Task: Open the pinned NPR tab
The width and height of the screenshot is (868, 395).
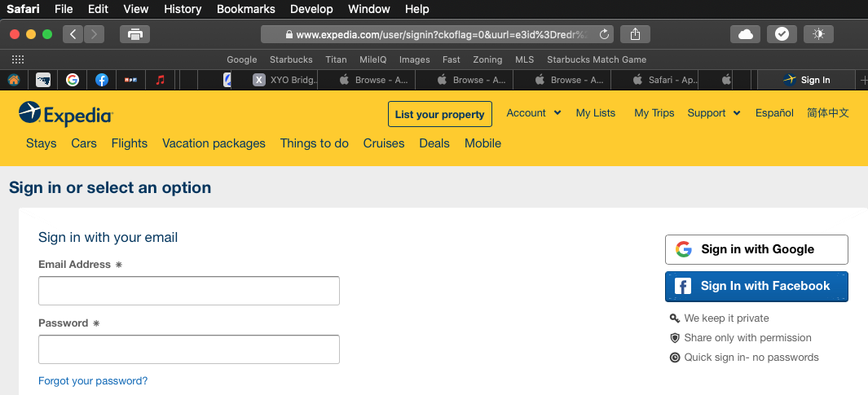Action: (x=130, y=80)
